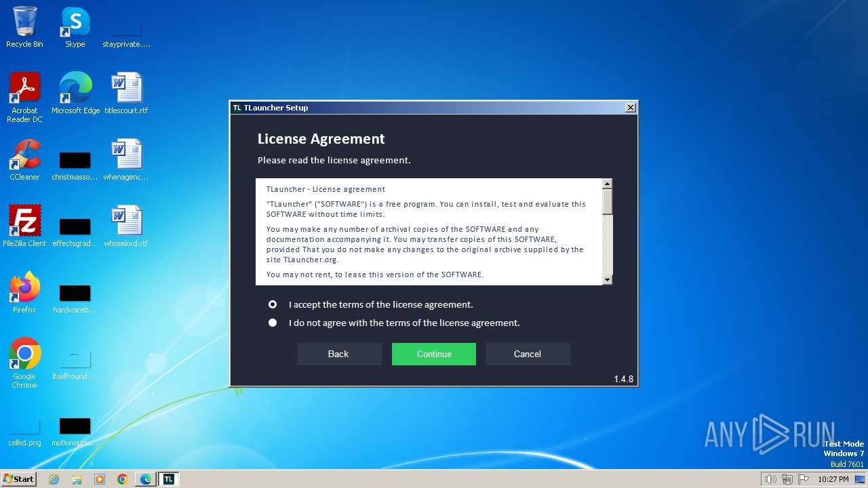
Task: Open the network tray icon
Action: [787, 479]
